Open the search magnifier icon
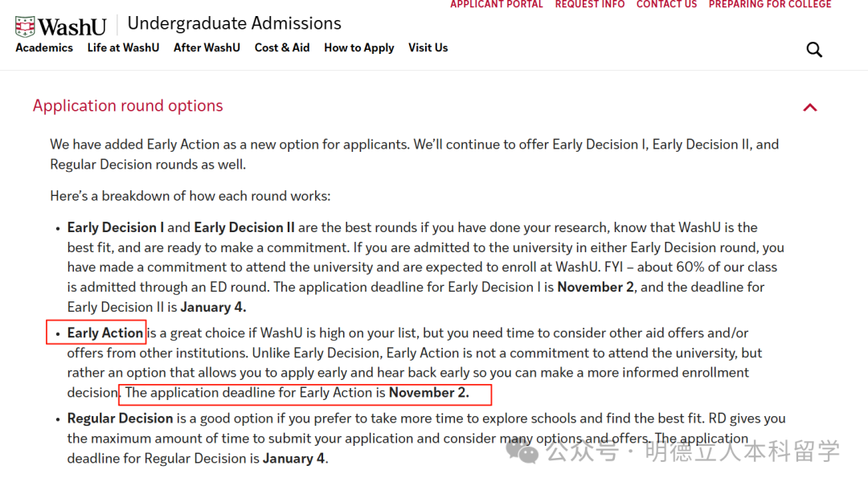This screenshot has height=486, width=868. [814, 50]
